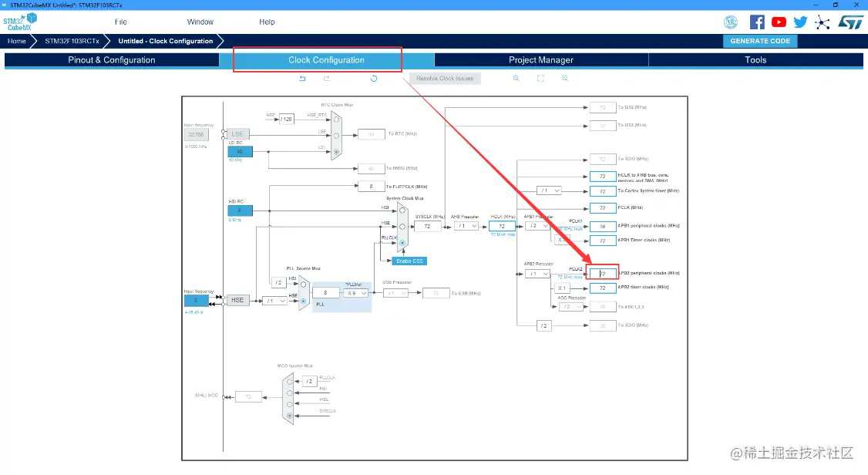This screenshot has width=868, height=475.
Task: Select HSI in System Clock Mux
Action: [x=402, y=211]
